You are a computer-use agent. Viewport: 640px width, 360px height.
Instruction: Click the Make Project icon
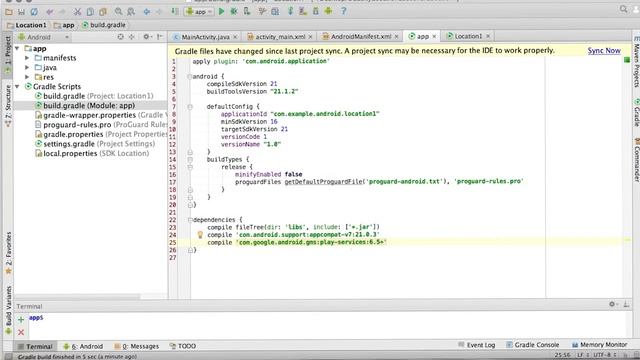click(175, 11)
